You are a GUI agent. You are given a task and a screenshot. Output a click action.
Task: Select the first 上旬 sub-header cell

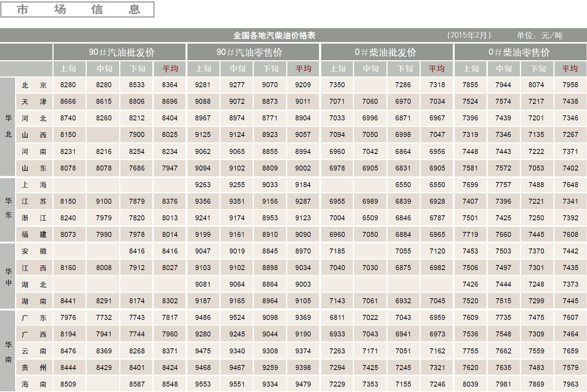coord(69,69)
